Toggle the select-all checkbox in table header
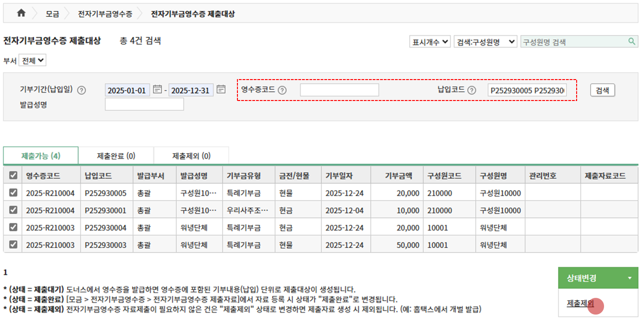Viewport: 644px width, 322px height. [13, 175]
